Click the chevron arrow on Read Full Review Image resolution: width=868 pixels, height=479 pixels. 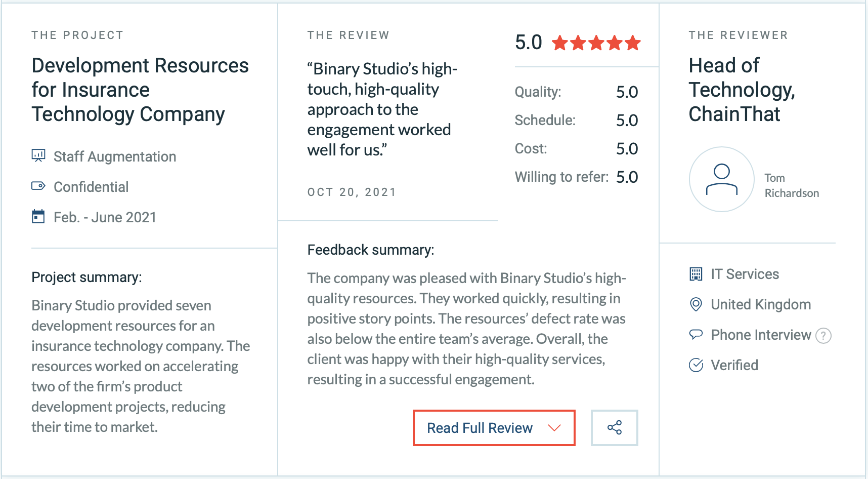(554, 428)
